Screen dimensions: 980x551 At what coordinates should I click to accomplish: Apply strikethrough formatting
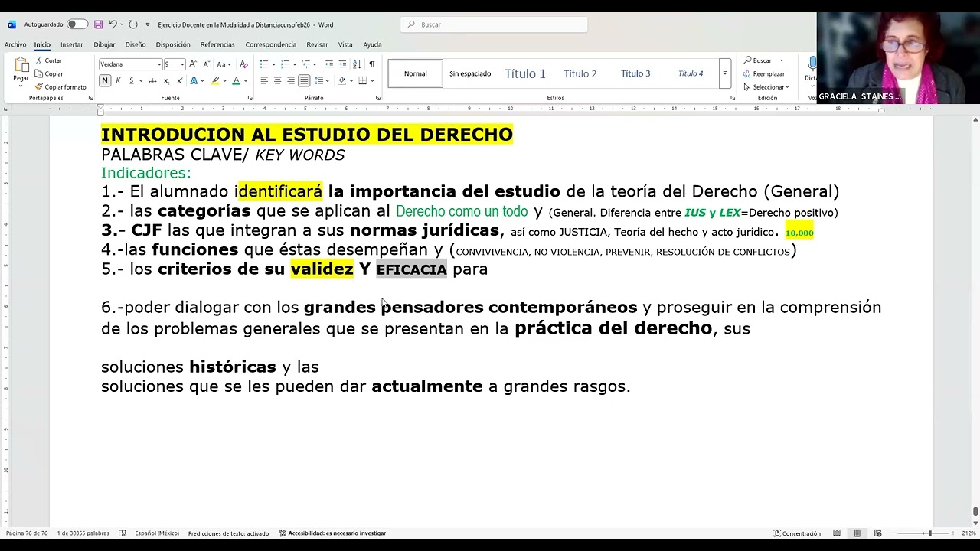point(152,80)
